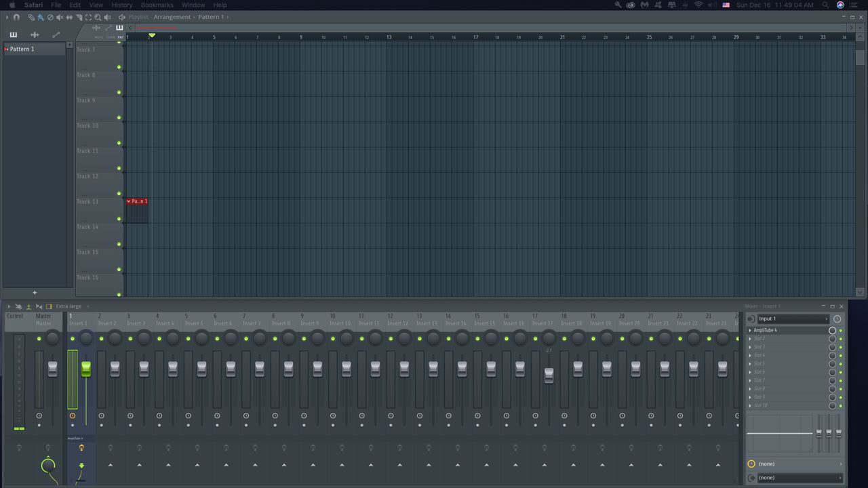The image size is (868, 488).
Task: Click the Insert 17 lowered volume fader
Action: pos(549,375)
